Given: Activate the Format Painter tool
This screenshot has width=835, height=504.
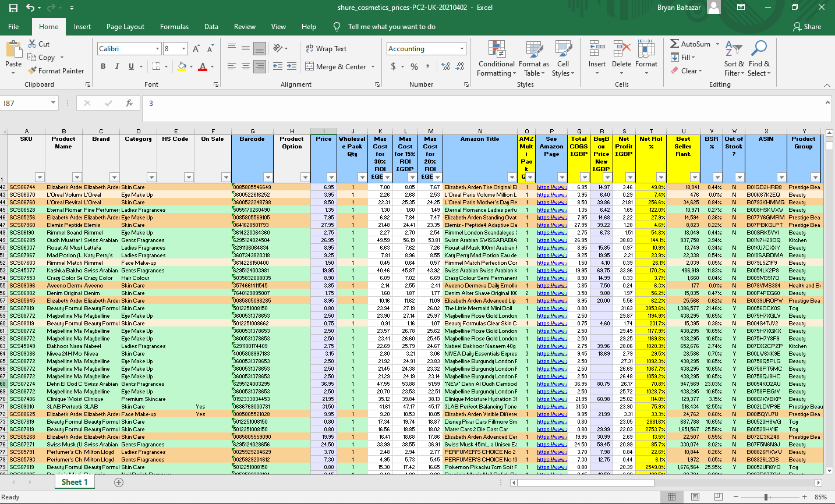Looking at the screenshot, I should coord(56,71).
